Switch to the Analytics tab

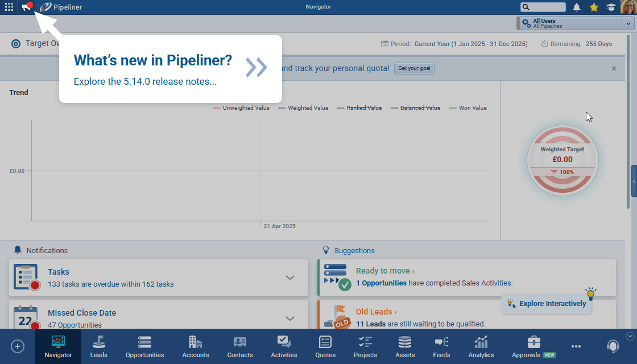tap(481, 346)
